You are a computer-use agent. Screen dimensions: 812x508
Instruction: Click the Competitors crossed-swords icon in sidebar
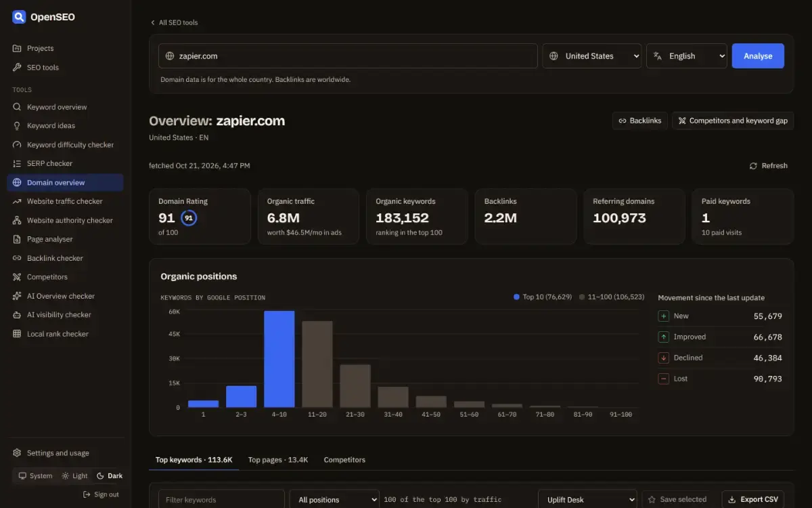point(17,277)
